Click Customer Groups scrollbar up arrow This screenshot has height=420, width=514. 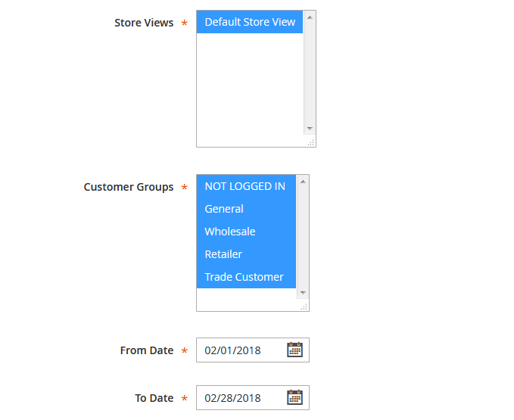pyautogui.click(x=303, y=182)
